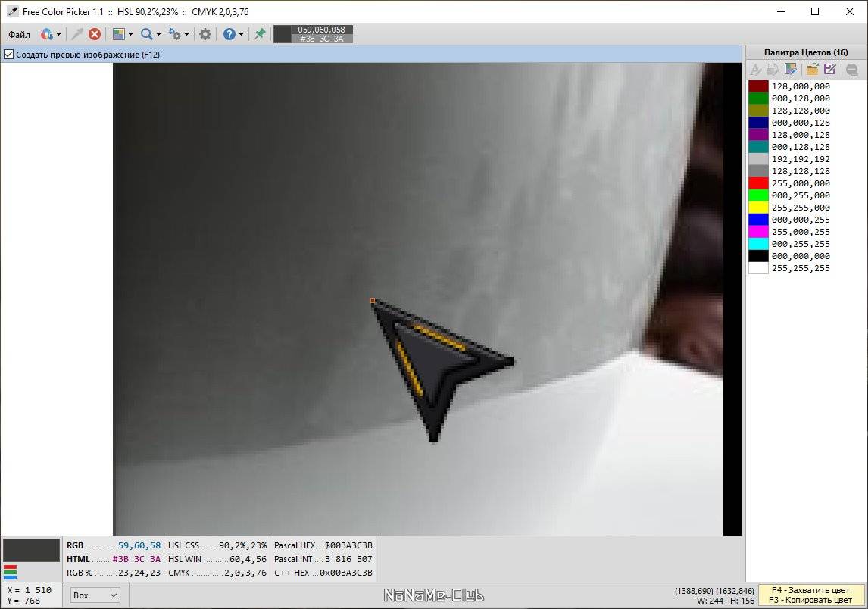
Task: Open the Box selection mode dropdown
Action: [95, 595]
